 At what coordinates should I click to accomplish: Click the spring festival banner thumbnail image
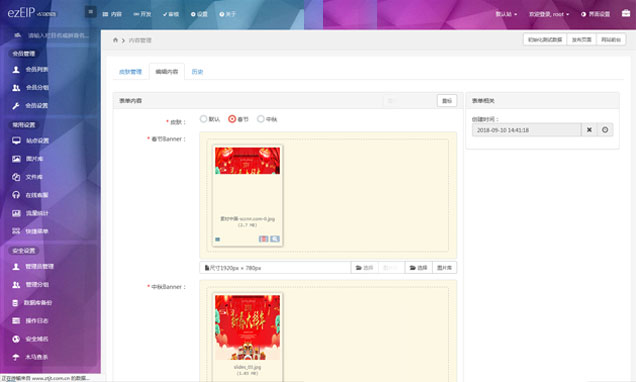tap(247, 161)
